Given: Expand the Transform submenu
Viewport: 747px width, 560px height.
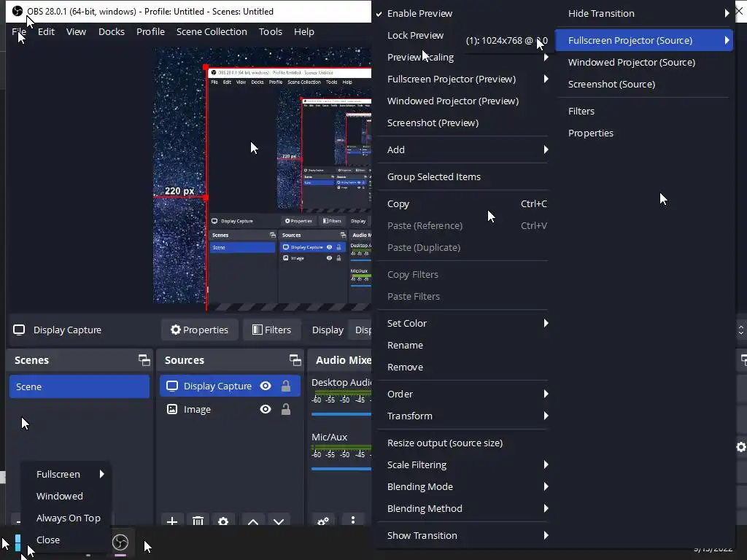Looking at the screenshot, I should [x=462, y=416].
